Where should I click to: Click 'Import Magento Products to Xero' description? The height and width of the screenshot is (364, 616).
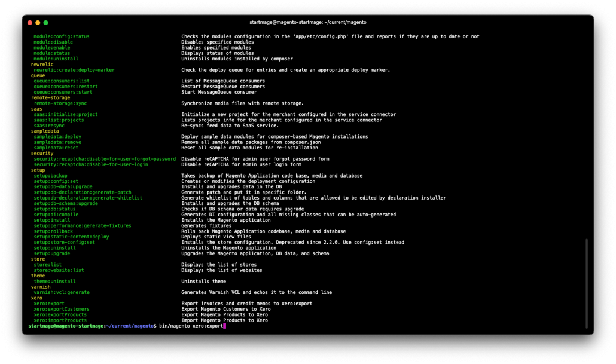coord(224,320)
